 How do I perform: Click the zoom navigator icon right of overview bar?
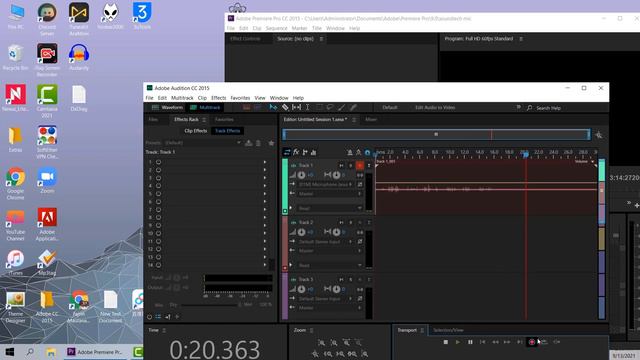[x=599, y=135]
